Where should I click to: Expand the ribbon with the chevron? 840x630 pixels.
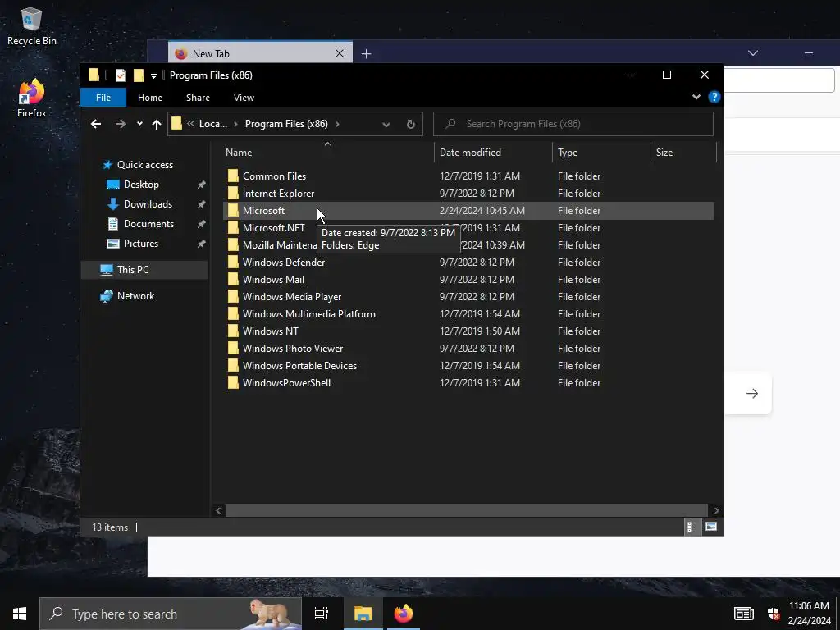coord(696,97)
